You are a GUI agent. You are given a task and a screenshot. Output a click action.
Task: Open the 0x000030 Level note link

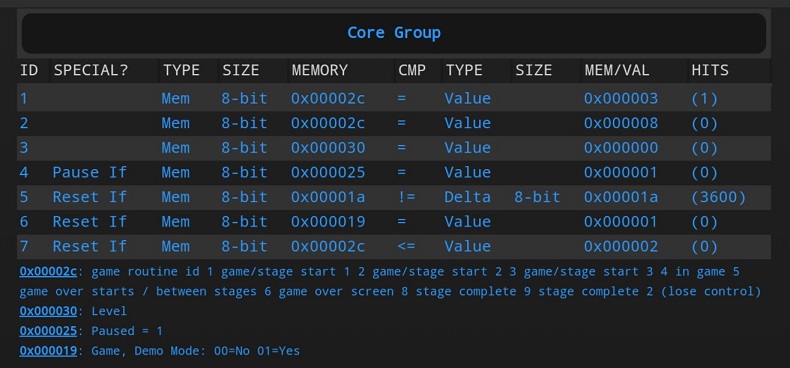coord(48,311)
